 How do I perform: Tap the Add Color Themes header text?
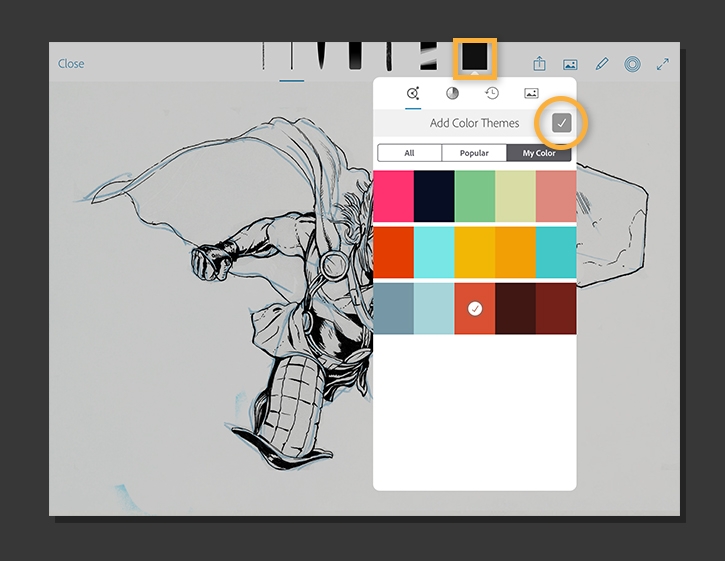tap(474, 123)
